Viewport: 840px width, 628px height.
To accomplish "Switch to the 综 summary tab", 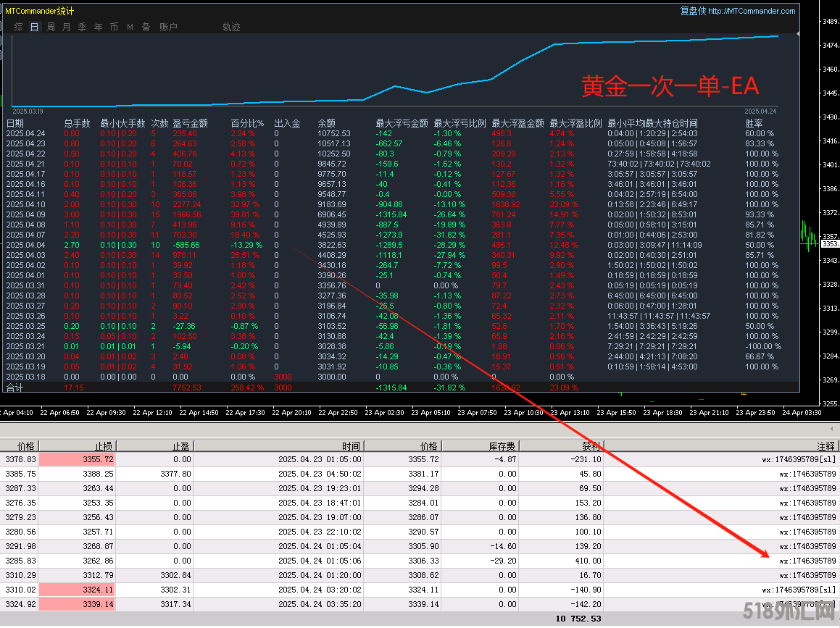I will (19, 27).
